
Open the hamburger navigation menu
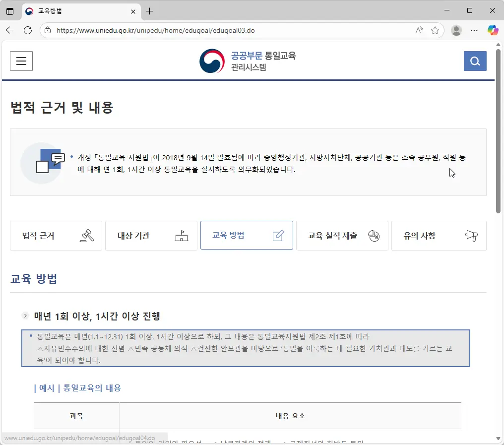tap(21, 61)
